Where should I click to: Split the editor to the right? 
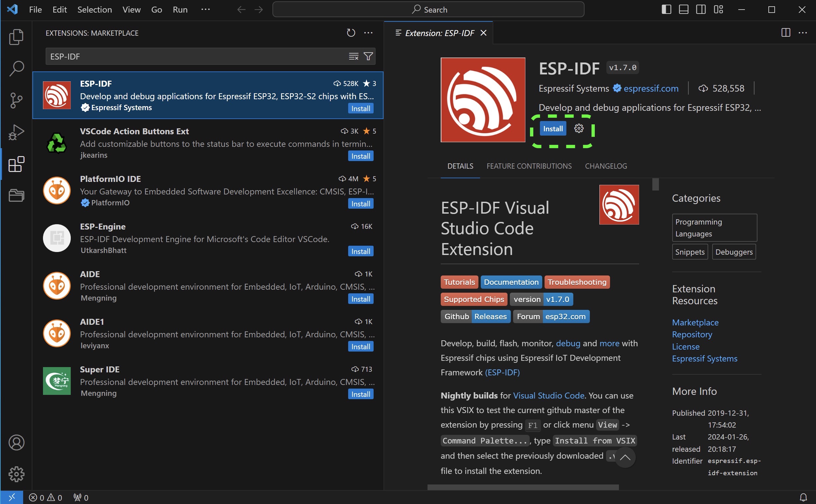pos(786,33)
